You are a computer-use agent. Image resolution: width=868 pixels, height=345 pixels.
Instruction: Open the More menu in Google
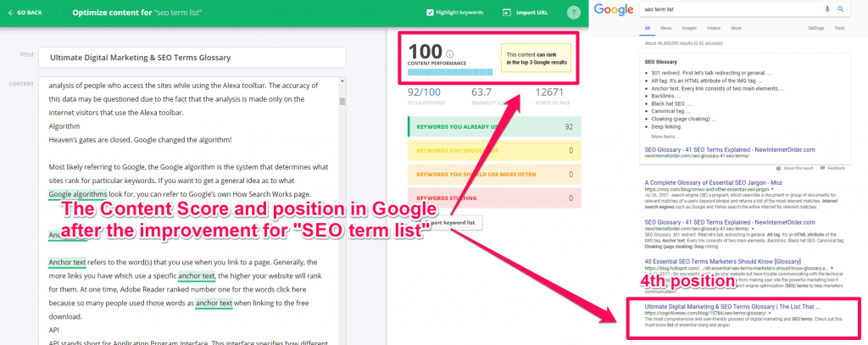[736, 28]
